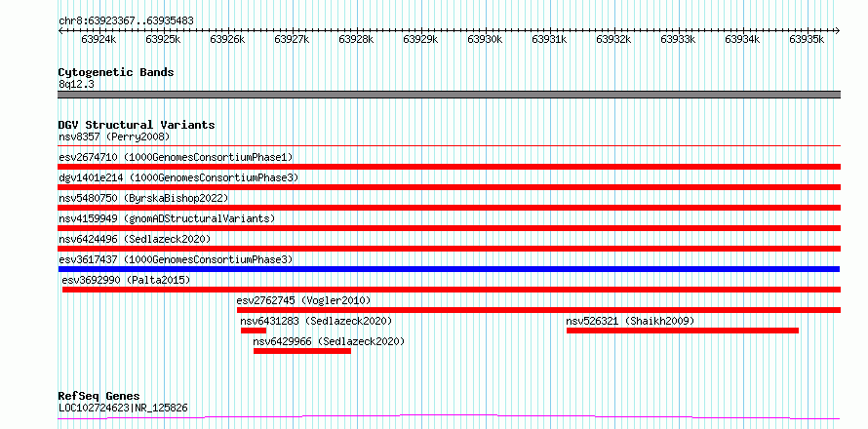Click the gray 8q12.3 cytogenetic band bar
The image size is (868, 429).
pos(449,95)
